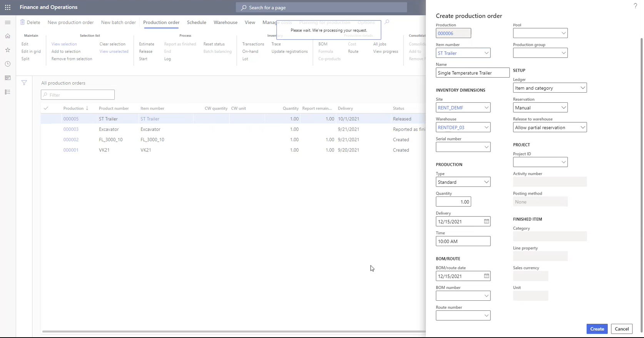The height and width of the screenshot is (338, 644).
Task: Click the filter funnel icon
Action: 24,83
